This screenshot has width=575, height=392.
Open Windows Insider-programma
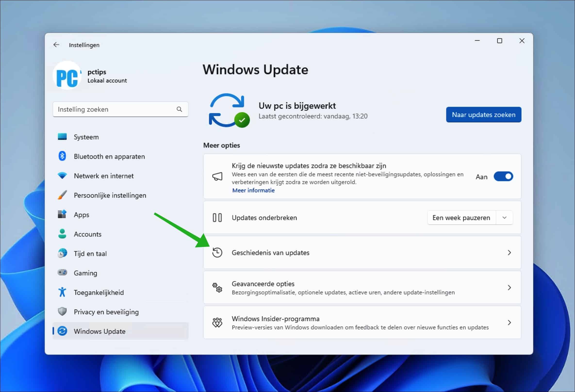coord(362,323)
